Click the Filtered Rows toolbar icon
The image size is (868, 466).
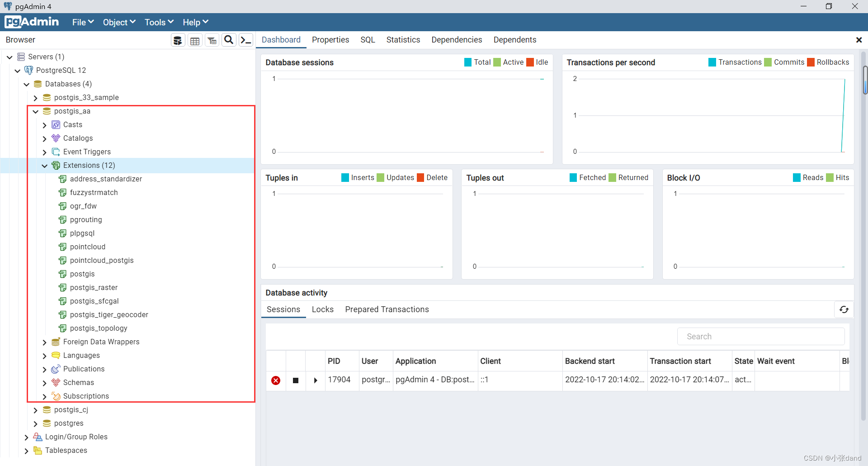tap(212, 40)
